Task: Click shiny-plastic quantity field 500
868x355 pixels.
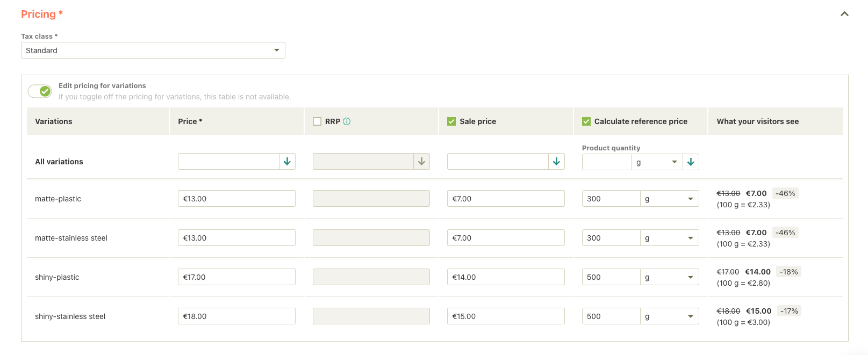Action: tap(611, 277)
